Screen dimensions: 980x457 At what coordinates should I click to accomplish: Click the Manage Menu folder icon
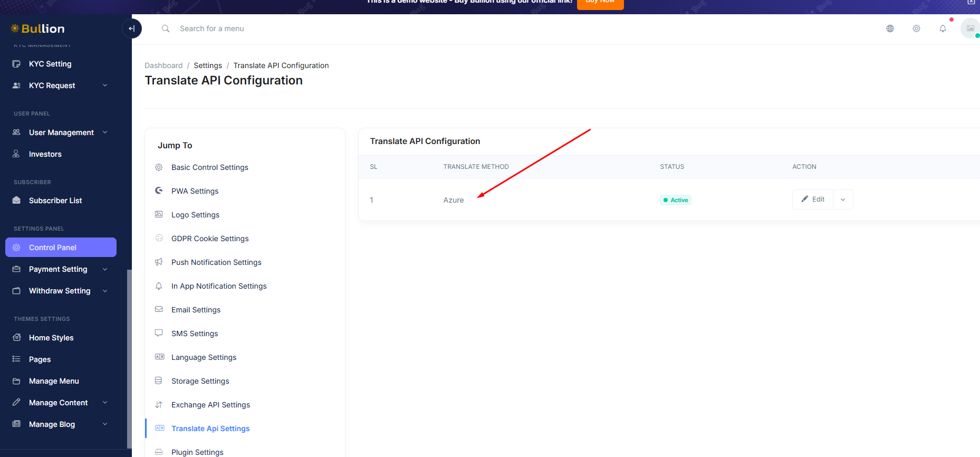[x=16, y=381]
